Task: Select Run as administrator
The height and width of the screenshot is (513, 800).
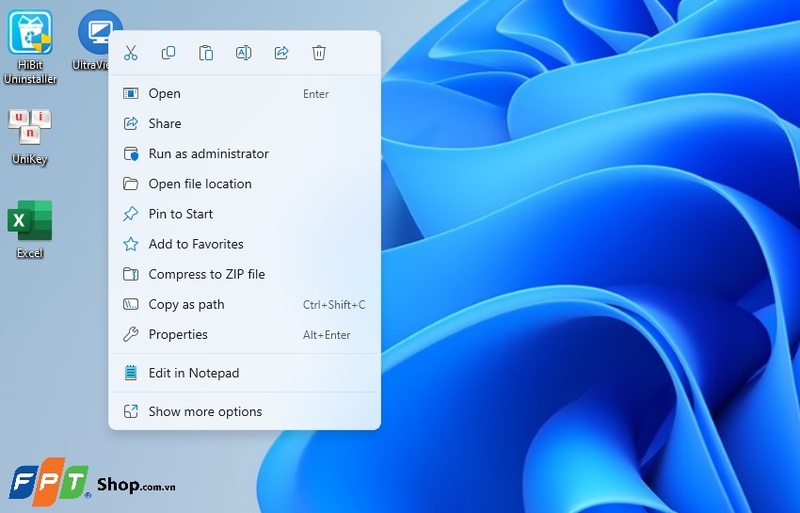Action: click(x=208, y=154)
